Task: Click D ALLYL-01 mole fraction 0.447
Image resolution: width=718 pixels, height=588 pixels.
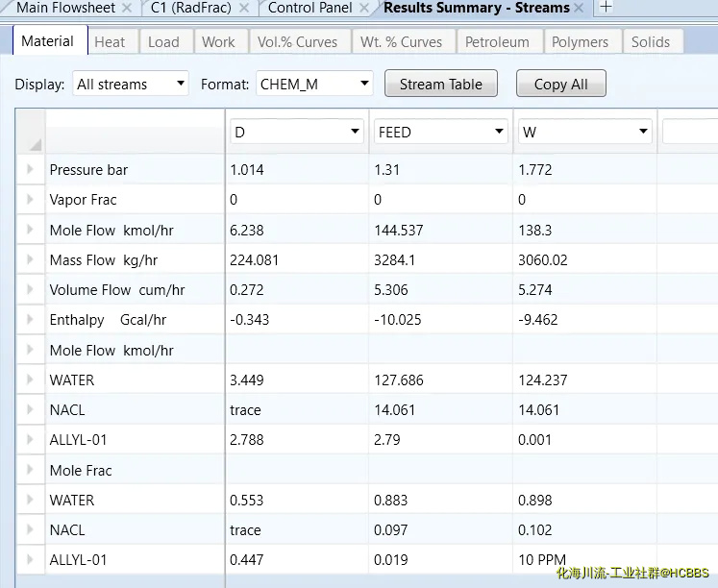Action: pos(247,559)
